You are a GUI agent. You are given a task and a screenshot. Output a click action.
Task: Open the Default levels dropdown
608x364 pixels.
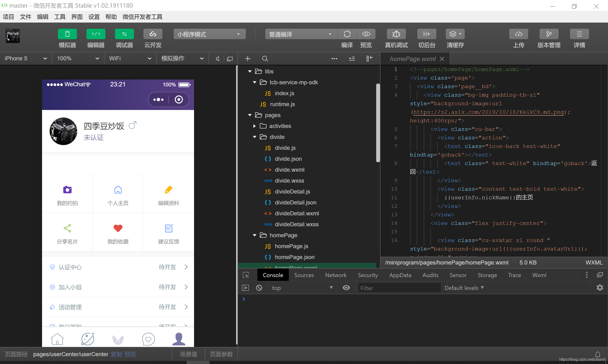pos(464,288)
